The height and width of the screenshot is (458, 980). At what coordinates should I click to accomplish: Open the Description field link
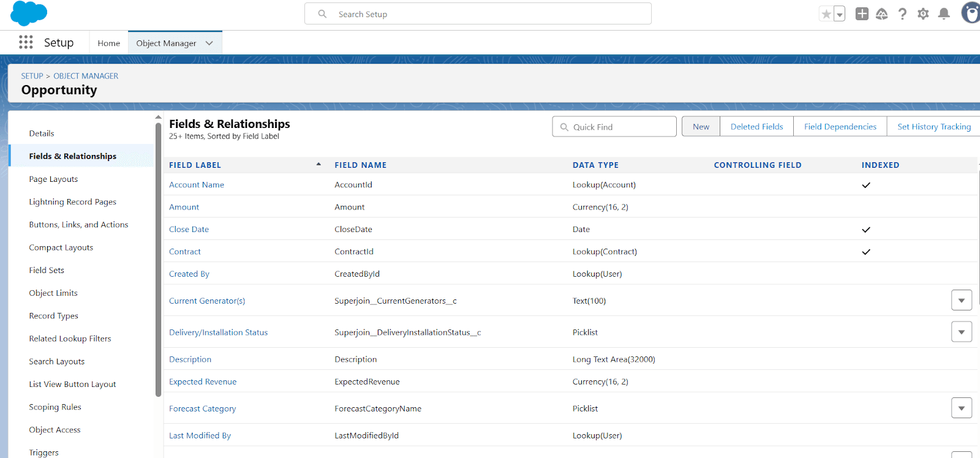tap(190, 359)
